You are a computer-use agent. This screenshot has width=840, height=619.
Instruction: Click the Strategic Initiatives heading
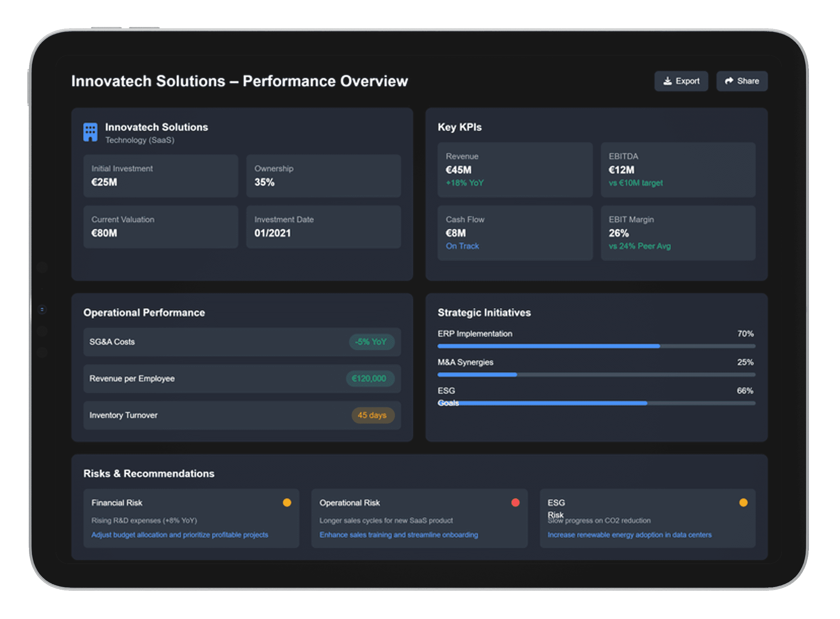[x=484, y=312]
